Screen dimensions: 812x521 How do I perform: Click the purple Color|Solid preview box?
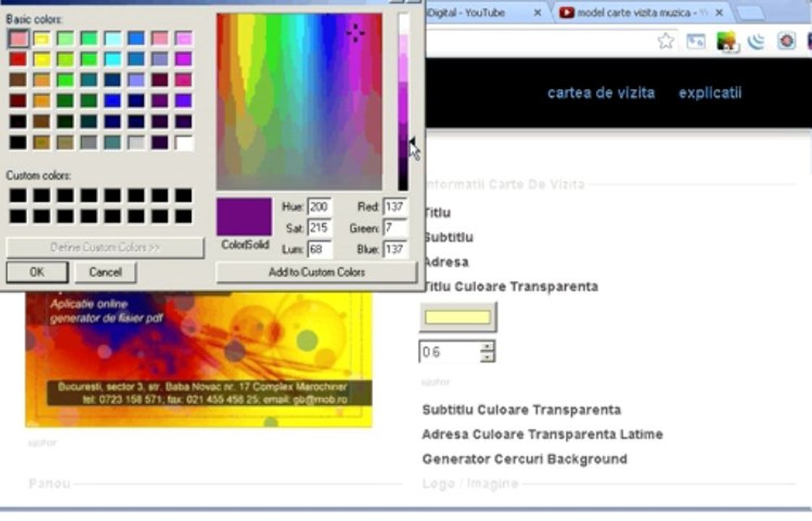(244, 216)
